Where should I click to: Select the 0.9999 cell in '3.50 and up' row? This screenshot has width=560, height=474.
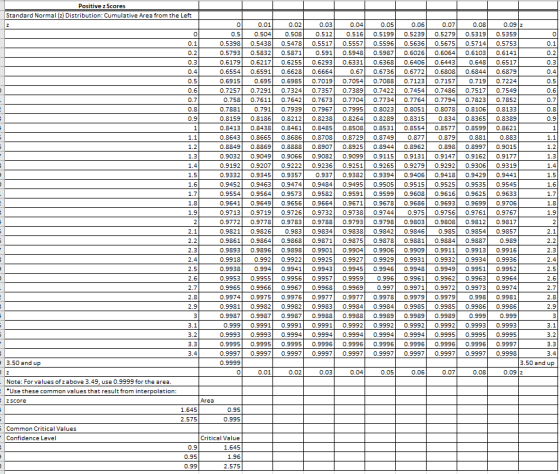coord(220,363)
